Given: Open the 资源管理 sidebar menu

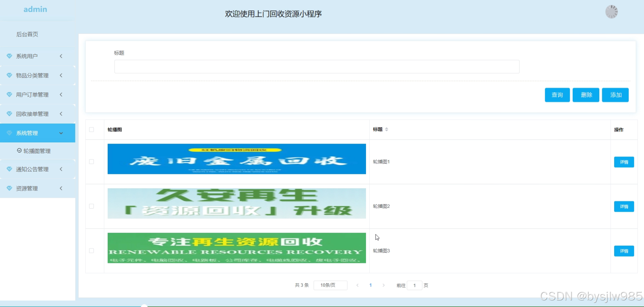Looking at the screenshot, I should pyautogui.click(x=37, y=188).
